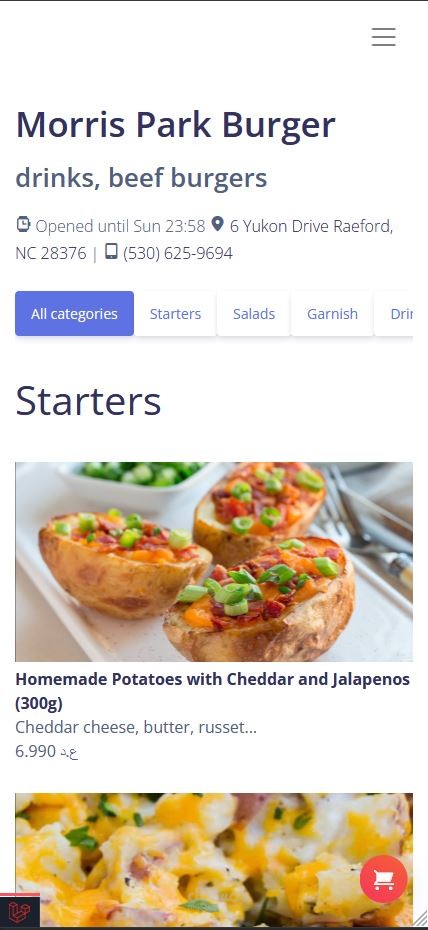Open the hamburger navigation menu
Screen dimensions: 428x930
[x=384, y=37]
